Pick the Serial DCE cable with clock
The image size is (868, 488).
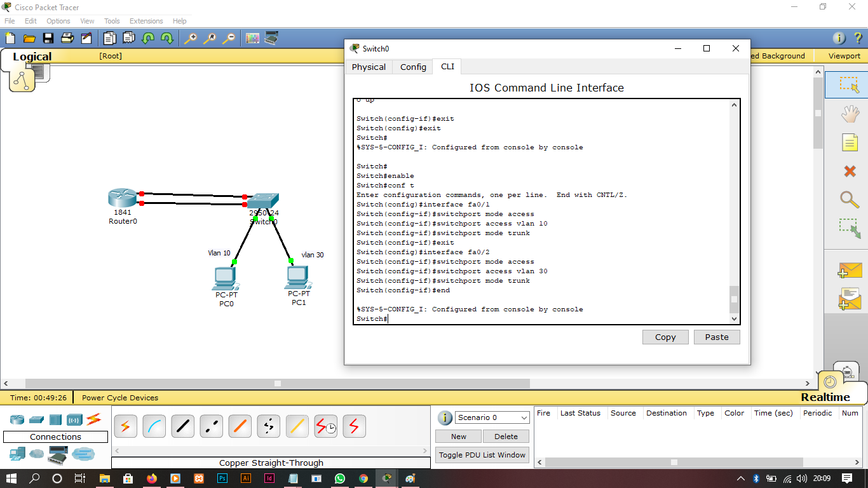326,426
